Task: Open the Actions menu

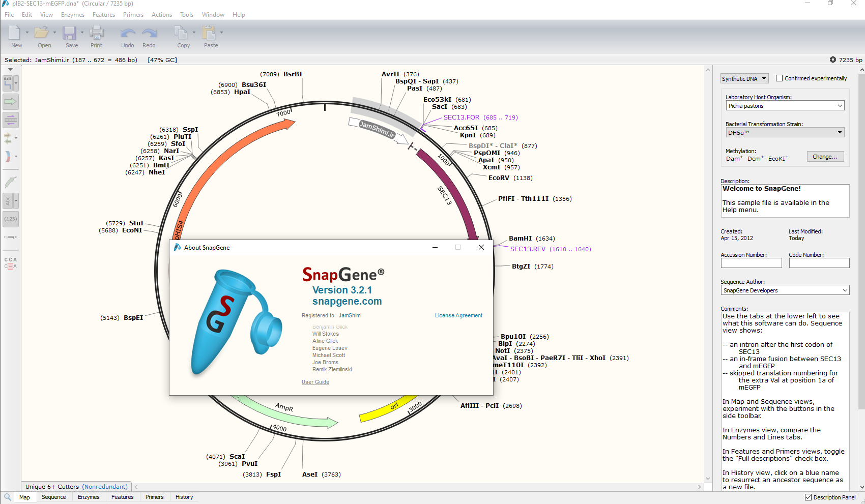Action: click(x=162, y=15)
